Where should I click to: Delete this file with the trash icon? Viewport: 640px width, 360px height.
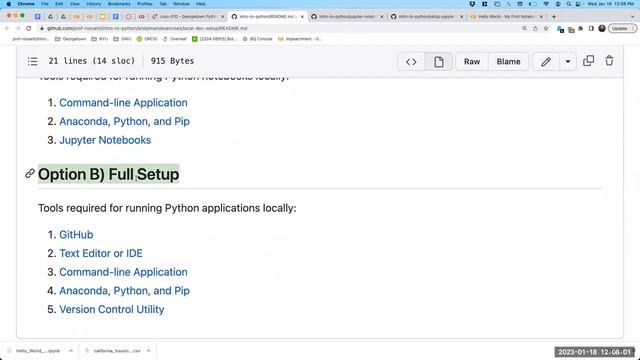609,61
